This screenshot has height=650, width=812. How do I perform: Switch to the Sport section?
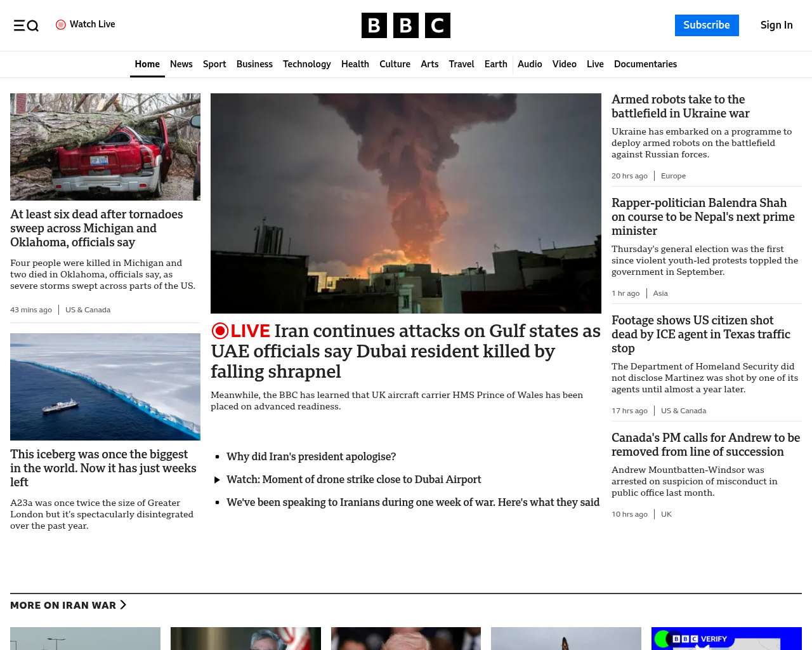point(214,64)
